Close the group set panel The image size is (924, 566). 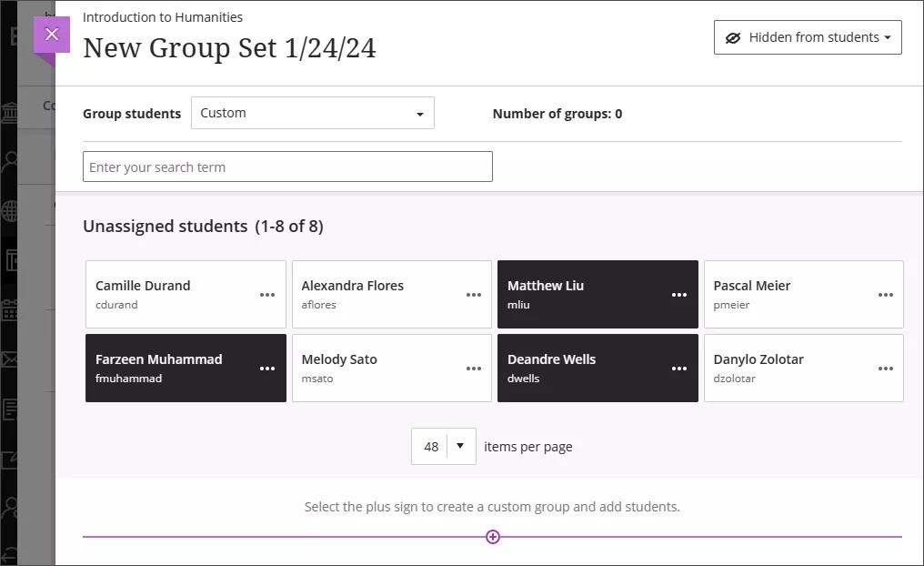tap(51, 34)
